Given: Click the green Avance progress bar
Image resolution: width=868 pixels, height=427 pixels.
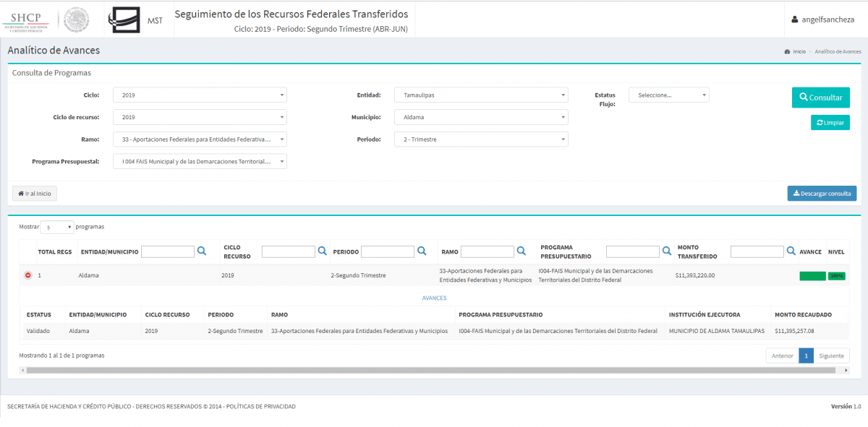Looking at the screenshot, I should (x=812, y=275).
